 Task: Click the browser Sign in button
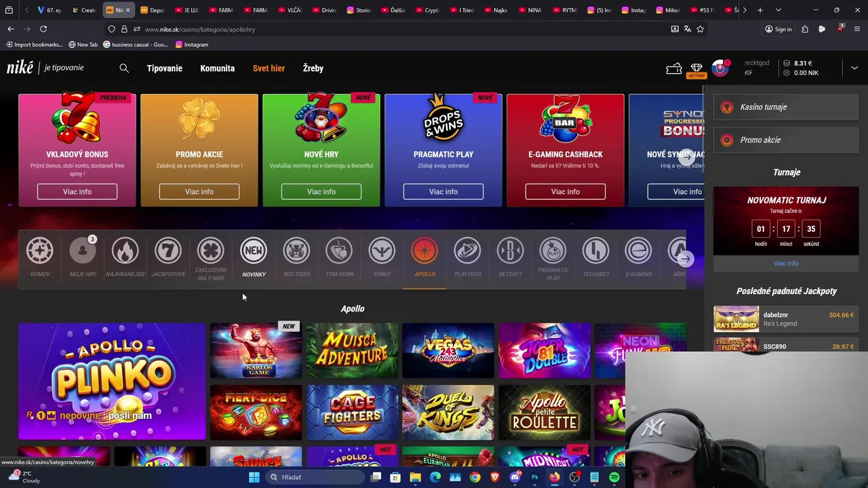click(778, 29)
